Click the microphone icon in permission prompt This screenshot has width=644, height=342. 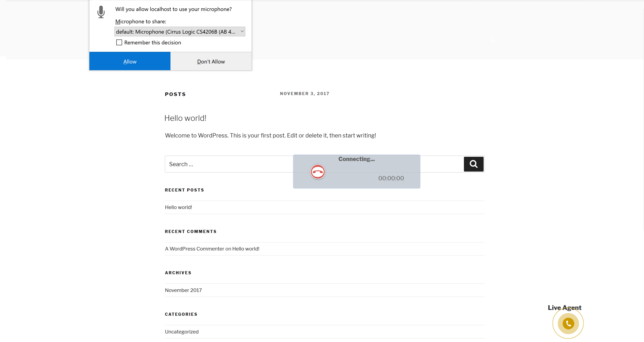click(101, 12)
